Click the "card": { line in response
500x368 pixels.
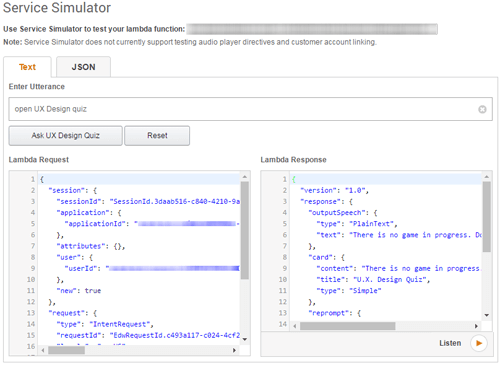[x=326, y=257]
